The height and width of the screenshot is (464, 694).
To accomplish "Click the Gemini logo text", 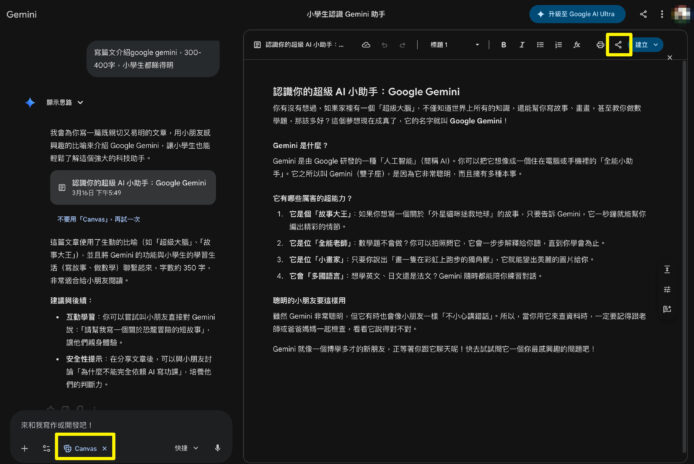I will 21,14.
